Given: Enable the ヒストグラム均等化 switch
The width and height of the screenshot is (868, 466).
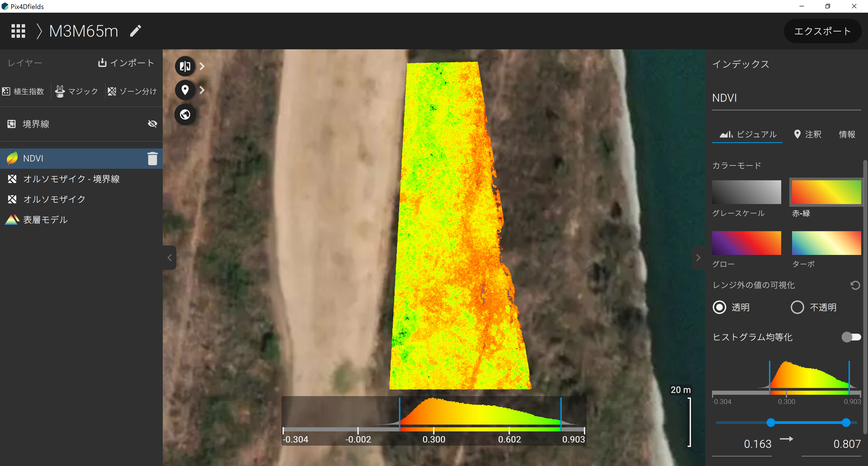Looking at the screenshot, I should point(851,337).
